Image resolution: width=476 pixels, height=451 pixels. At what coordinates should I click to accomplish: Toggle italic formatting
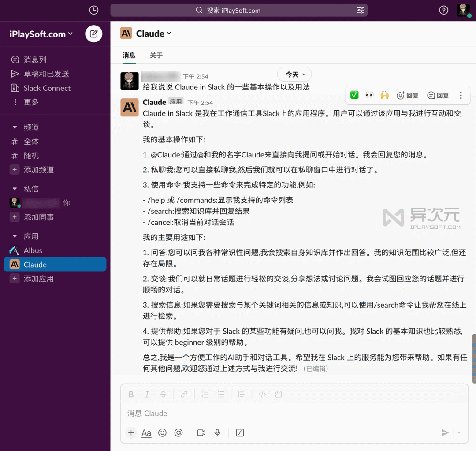[147, 395]
